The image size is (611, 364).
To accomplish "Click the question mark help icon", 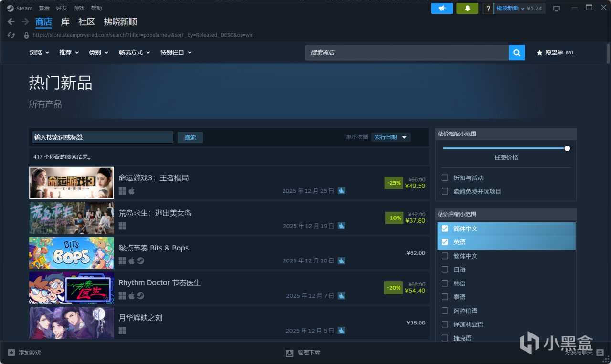I will (488, 9).
